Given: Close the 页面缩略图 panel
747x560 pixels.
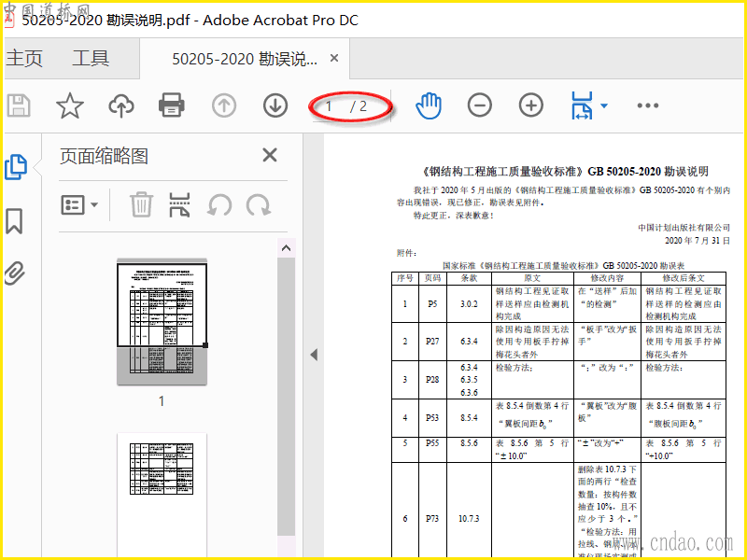Looking at the screenshot, I should (270, 155).
